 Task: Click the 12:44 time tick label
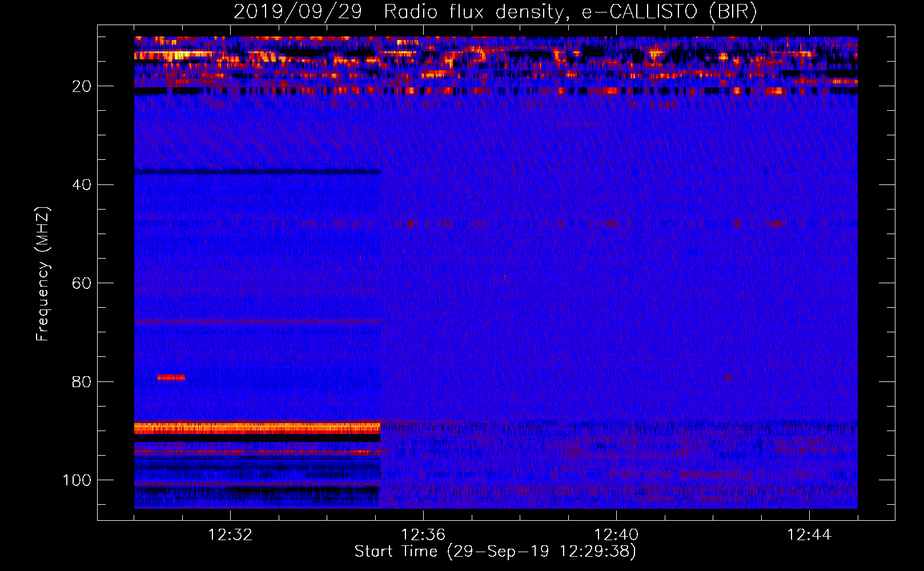[809, 535]
